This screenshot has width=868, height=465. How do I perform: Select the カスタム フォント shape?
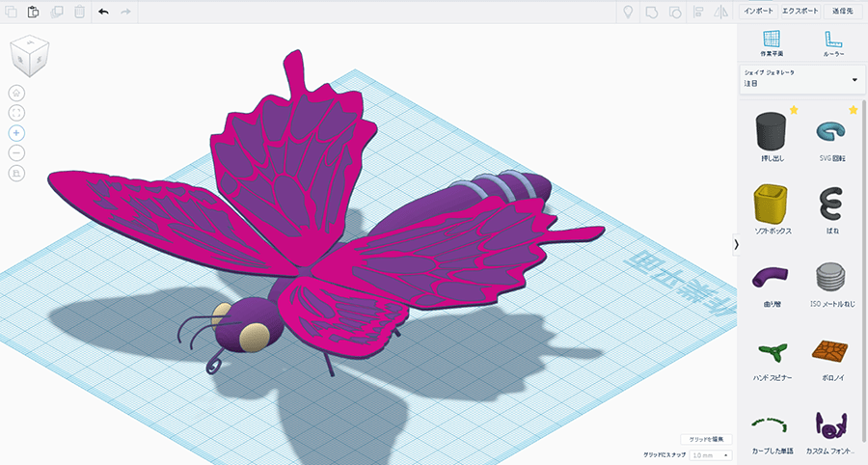831,433
